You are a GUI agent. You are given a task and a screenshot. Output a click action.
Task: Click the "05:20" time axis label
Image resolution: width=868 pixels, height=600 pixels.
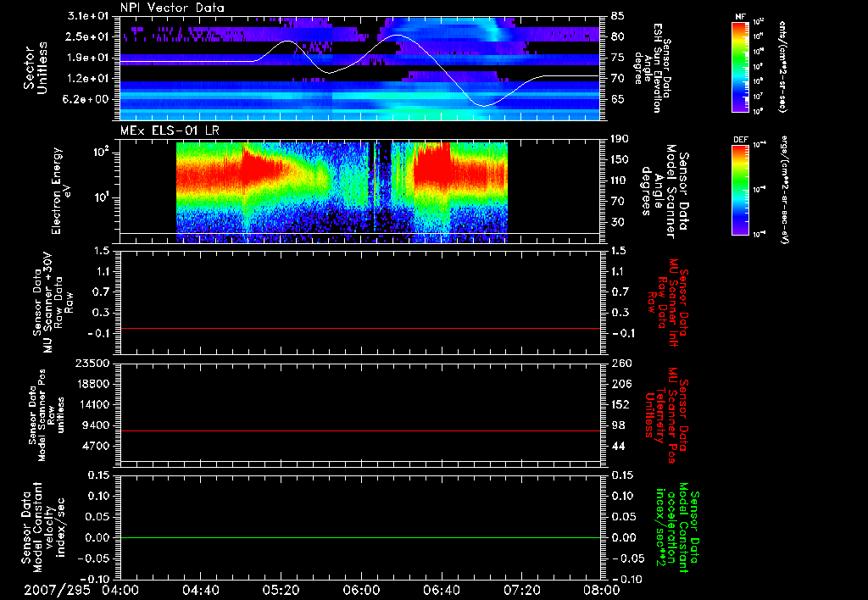point(281,590)
